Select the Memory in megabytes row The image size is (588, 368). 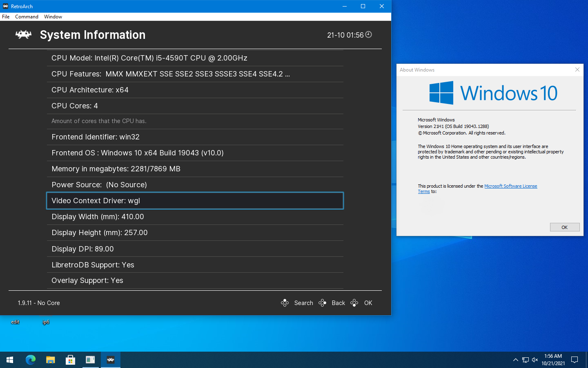[195, 169]
